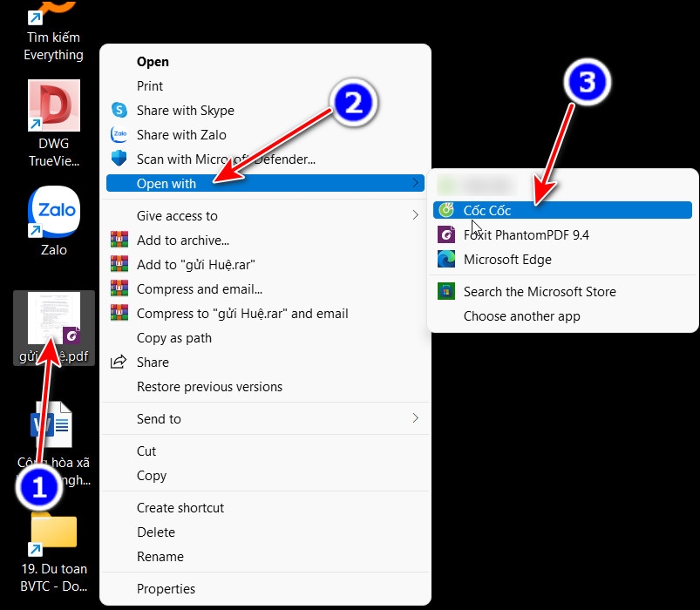700x610 pixels.
Task: Choose Open from the context menu
Action: pyautogui.click(x=265, y=62)
